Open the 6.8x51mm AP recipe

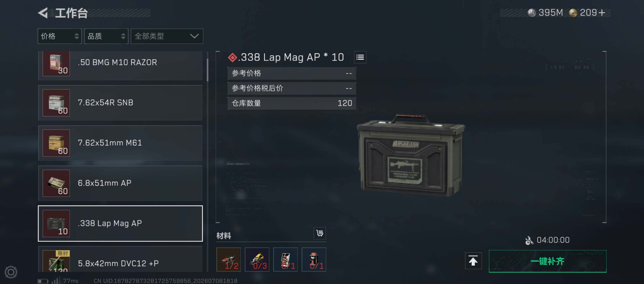coord(120,183)
